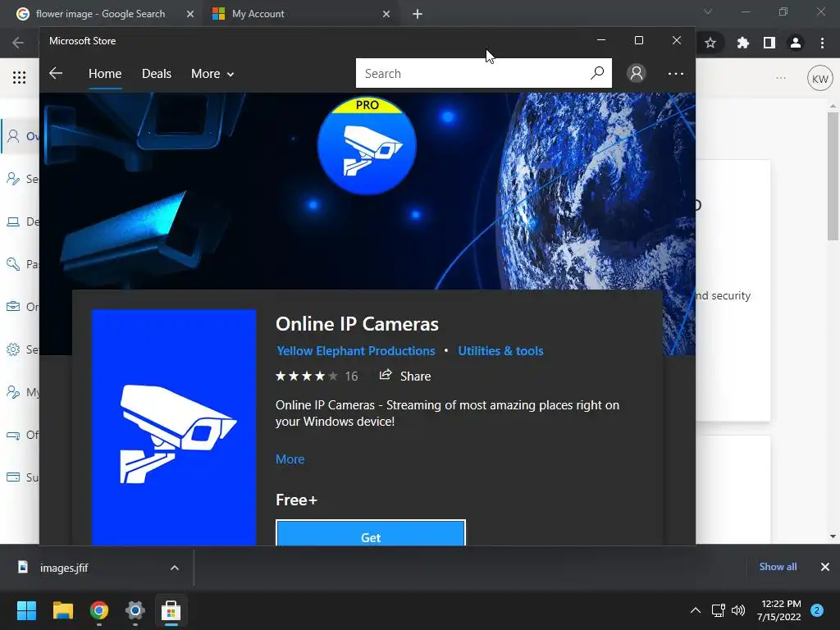The width and height of the screenshot is (840, 630).
Task: Open images.jfif download options chevron
Action: (175, 568)
